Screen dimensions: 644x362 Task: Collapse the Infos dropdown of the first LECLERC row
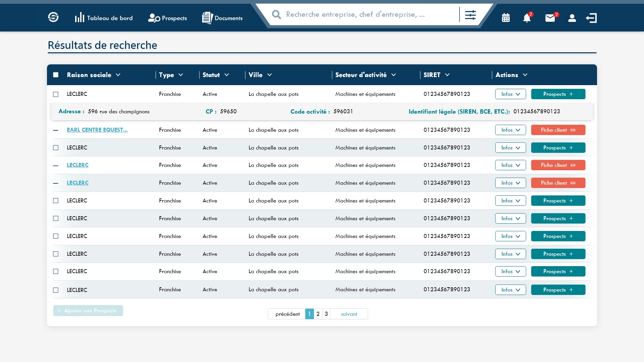pos(511,94)
